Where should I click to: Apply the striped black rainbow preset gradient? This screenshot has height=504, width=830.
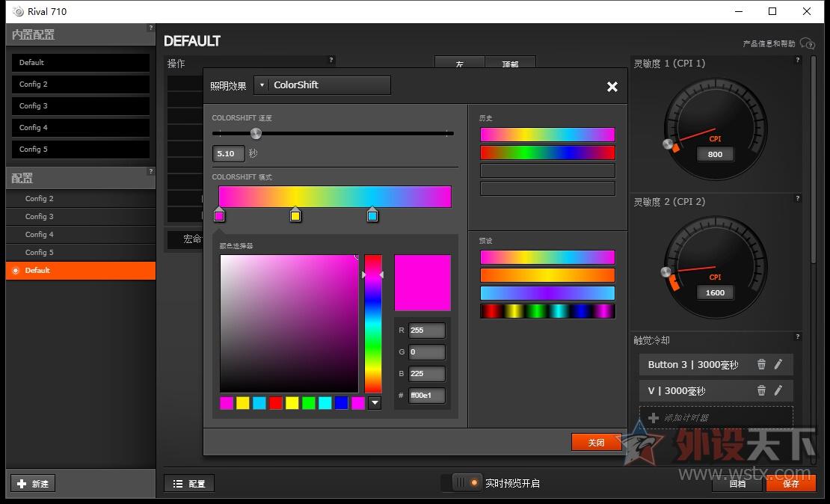(x=547, y=311)
